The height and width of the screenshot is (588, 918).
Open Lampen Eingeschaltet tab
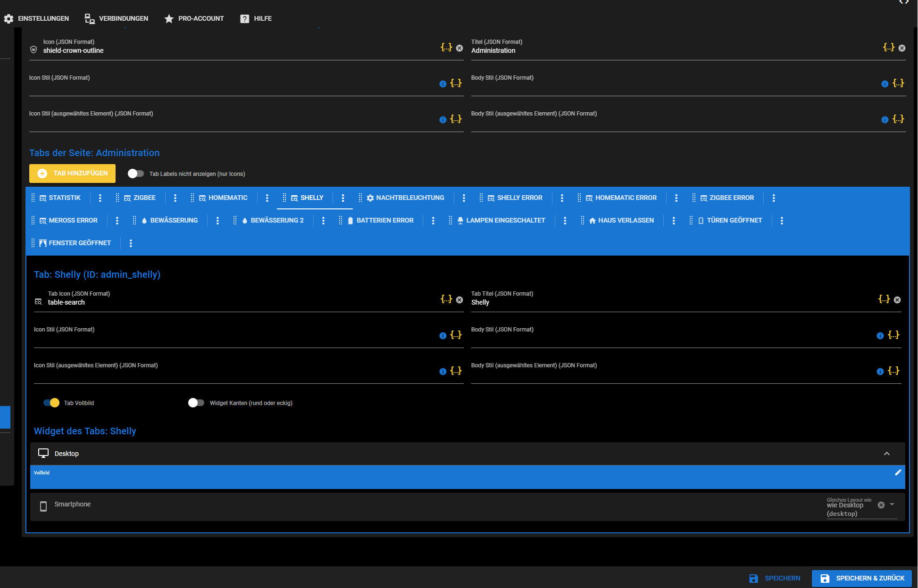pos(501,221)
